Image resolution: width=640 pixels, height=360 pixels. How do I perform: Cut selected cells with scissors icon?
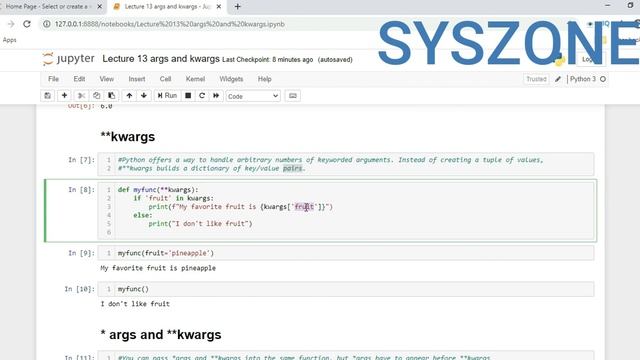tap(81, 96)
